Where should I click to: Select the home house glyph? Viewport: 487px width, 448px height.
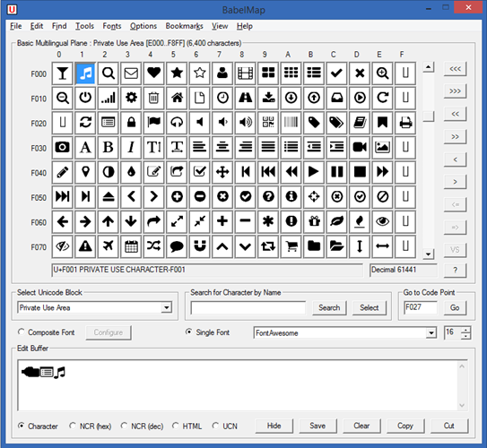pos(177,98)
